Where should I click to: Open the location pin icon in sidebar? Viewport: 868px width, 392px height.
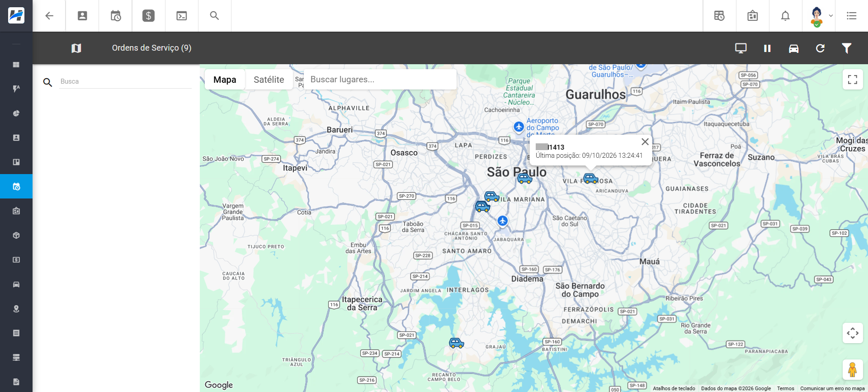click(16, 308)
